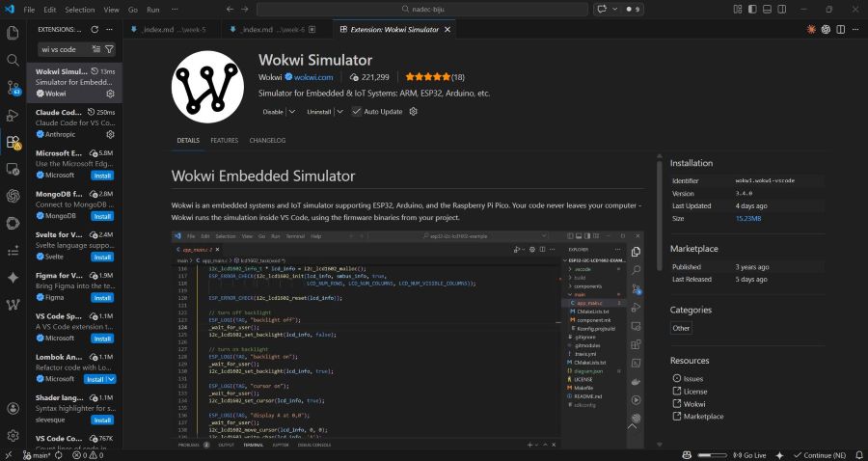Expand the chat dropdown arrow in title bar
This screenshot has height=461, width=868.
pyautogui.click(x=615, y=10)
